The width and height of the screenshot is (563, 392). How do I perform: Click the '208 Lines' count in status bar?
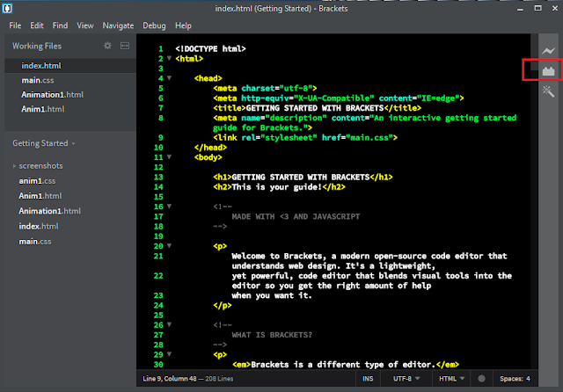(x=219, y=379)
